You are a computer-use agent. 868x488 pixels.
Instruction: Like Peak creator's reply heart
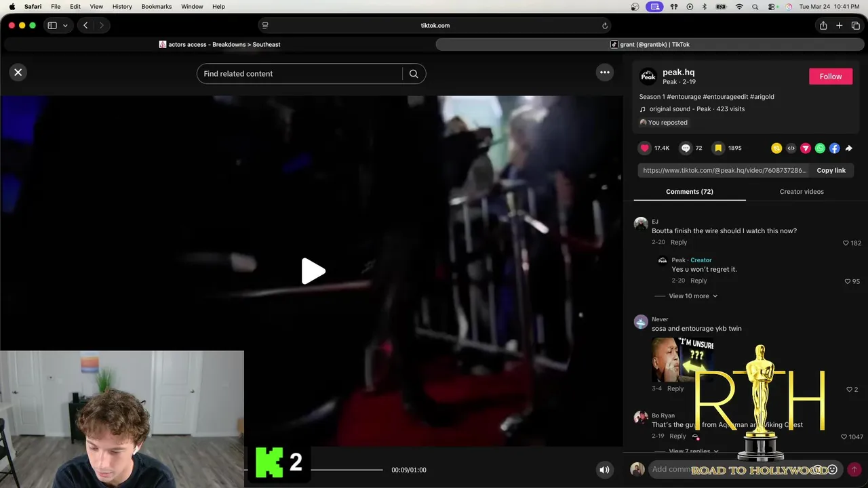(847, 281)
